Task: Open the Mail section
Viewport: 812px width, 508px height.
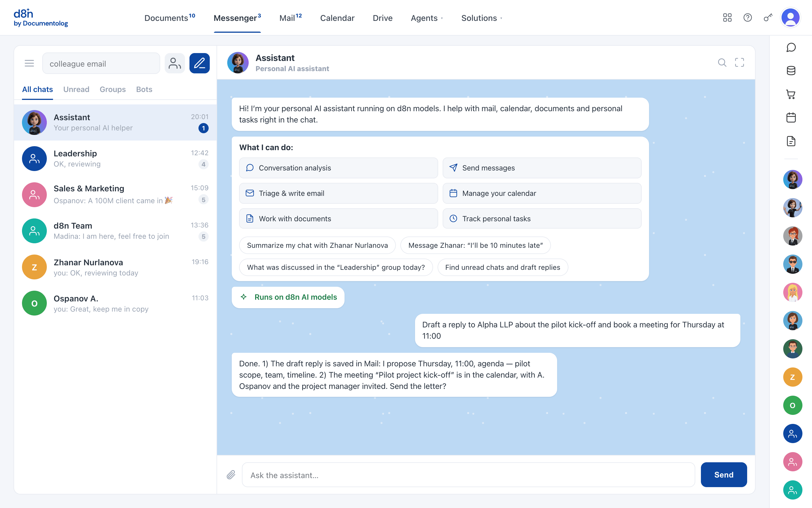Action: (291, 18)
